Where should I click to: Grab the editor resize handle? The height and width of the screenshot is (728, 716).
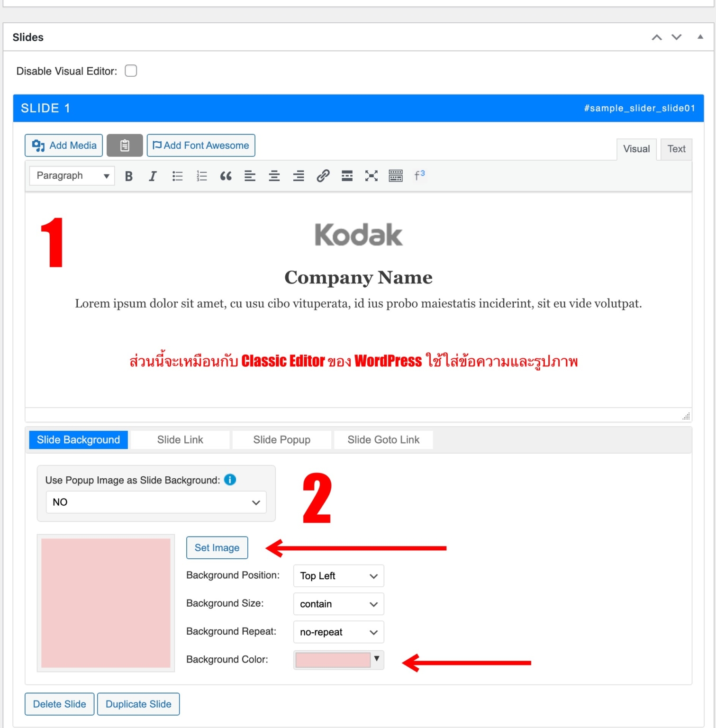click(x=686, y=416)
